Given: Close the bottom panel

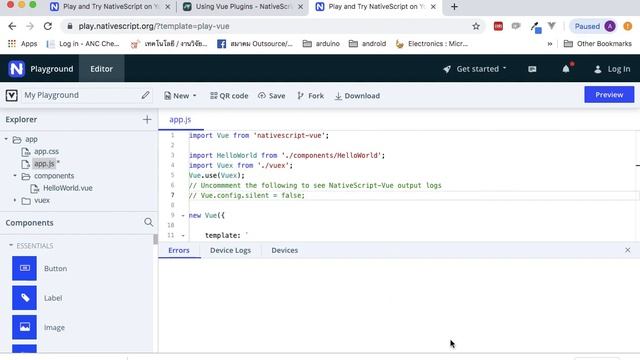Looking at the screenshot, I should click(x=627, y=250).
